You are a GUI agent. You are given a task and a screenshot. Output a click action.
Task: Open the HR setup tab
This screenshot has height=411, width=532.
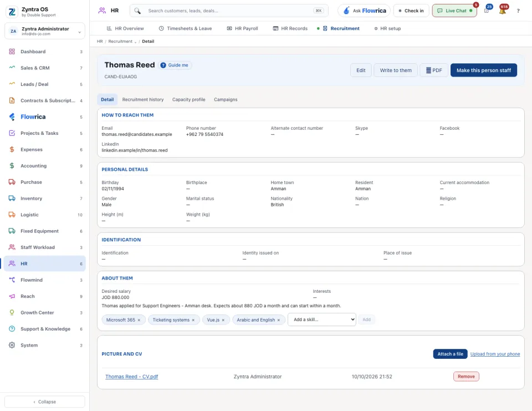[x=387, y=28]
